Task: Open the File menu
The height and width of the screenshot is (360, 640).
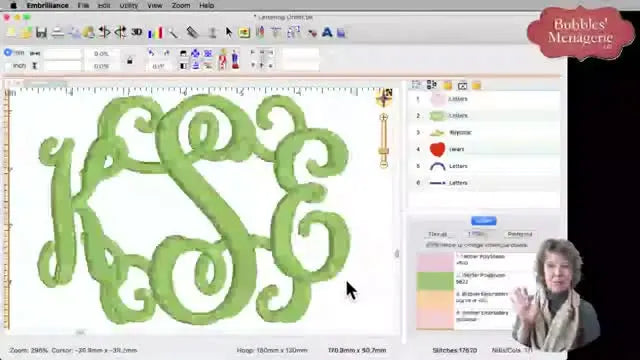Action: [83, 5]
